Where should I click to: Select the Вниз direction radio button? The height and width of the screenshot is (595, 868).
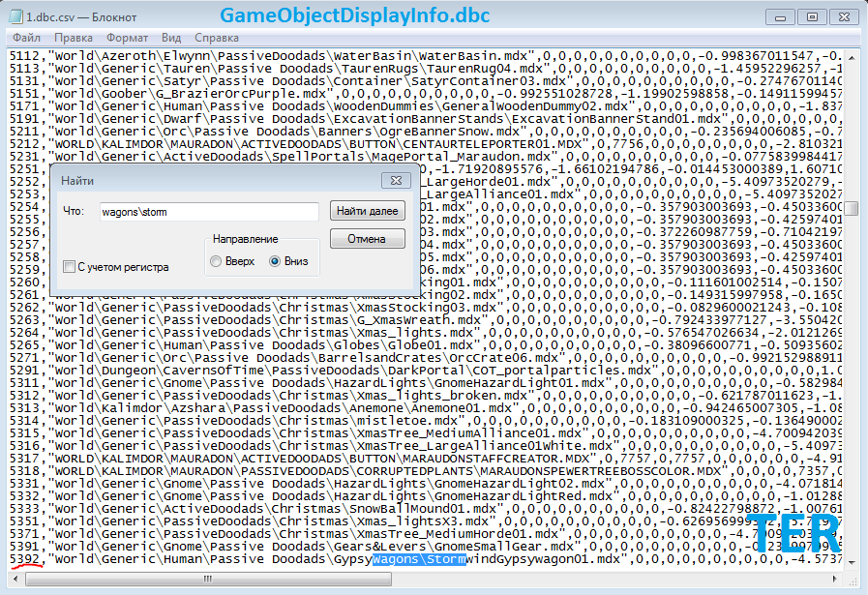coord(275,261)
